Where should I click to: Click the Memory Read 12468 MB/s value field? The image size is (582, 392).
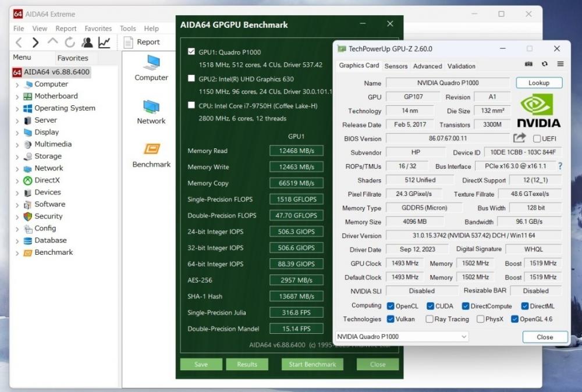pyautogui.click(x=296, y=151)
